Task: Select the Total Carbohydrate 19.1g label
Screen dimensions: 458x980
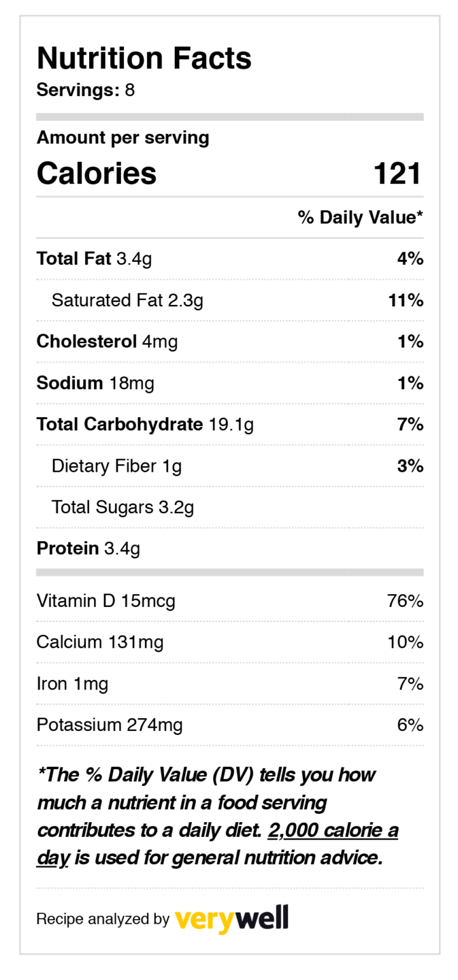Action: coord(145,424)
